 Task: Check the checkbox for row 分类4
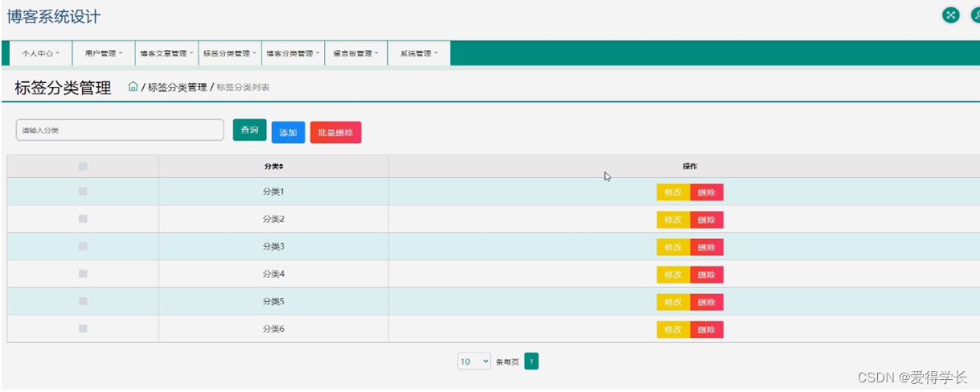(83, 274)
